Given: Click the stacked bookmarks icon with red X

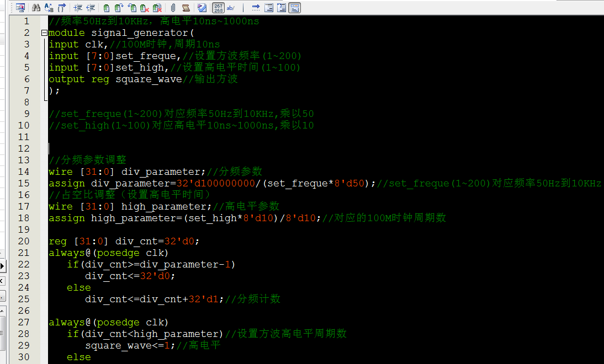Looking at the screenshot, I should pyautogui.click(x=157, y=7).
